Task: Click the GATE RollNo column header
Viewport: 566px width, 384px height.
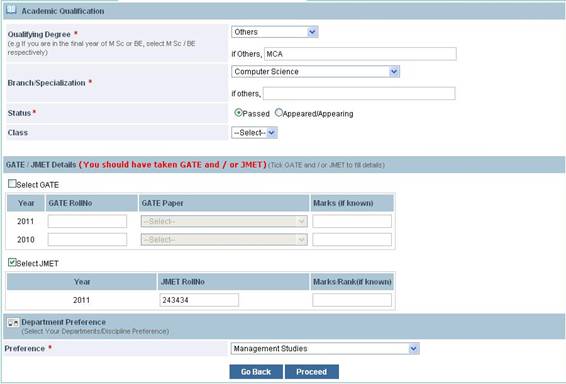Action: tap(92, 203)
